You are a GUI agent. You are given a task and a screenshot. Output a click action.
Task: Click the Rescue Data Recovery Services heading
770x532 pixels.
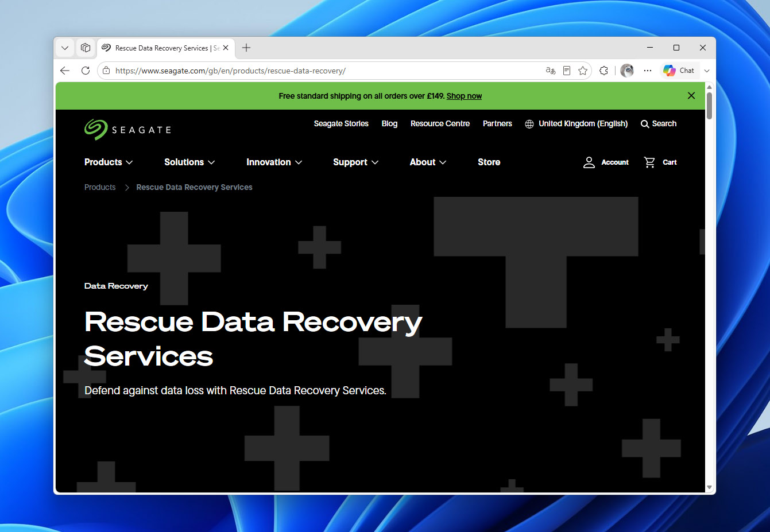click(x=253, y=339)
